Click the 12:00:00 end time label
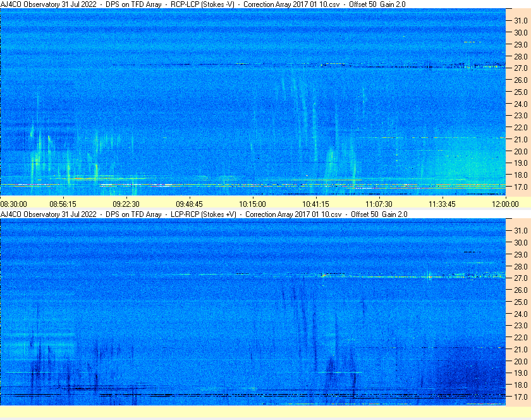 click(x=505, y=204)
